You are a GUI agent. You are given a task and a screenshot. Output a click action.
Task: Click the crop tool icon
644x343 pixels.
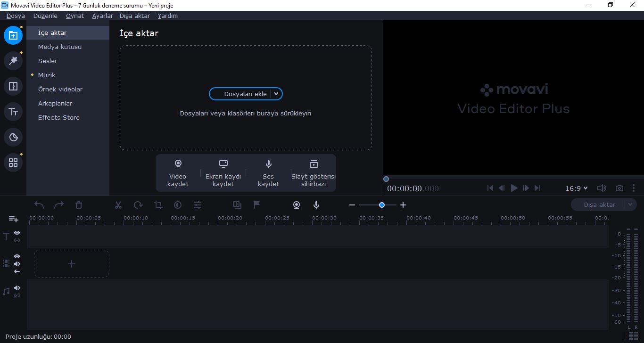pos(158,205)
